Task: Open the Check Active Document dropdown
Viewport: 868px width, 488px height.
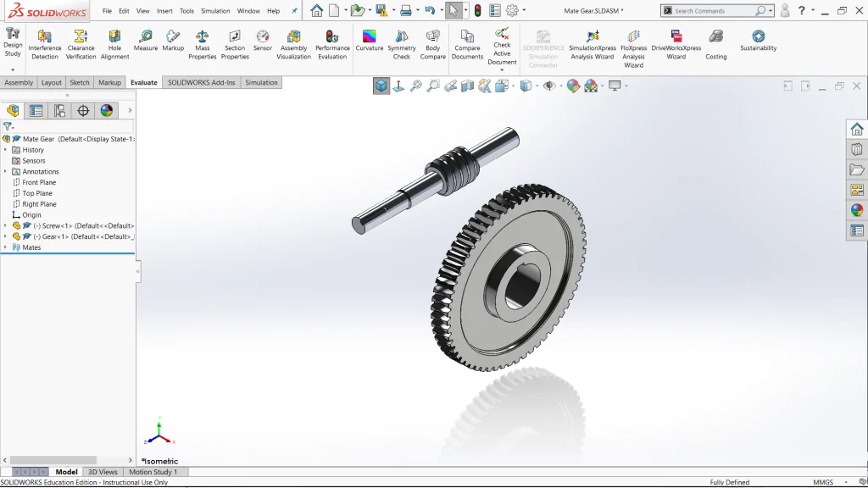Action: coord(502,69)
